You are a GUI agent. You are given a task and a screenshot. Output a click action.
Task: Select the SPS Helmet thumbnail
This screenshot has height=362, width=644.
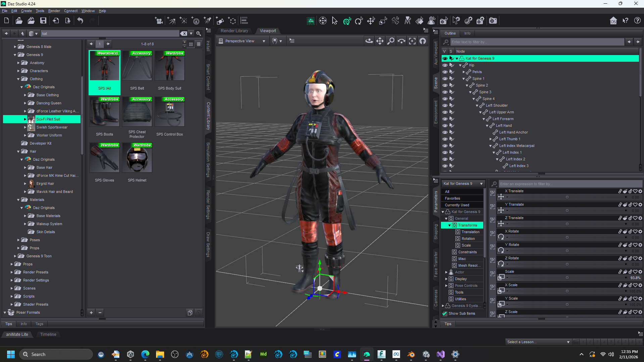click(137, 158)
